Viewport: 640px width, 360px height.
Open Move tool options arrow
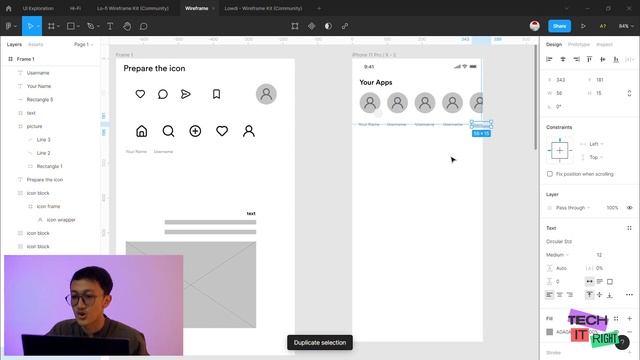pyautogui.click(x=38, y=27)
